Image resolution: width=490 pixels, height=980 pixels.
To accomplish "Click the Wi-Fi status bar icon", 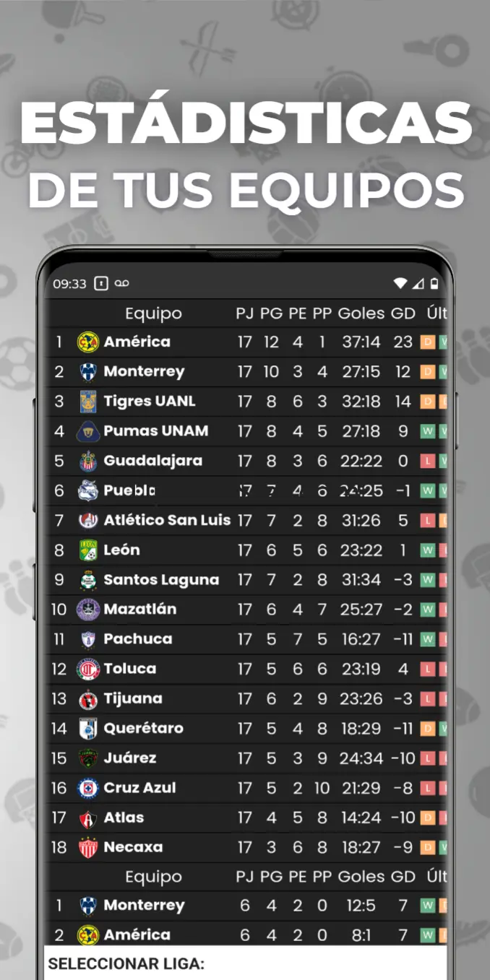I will click(x=400, y=284).
